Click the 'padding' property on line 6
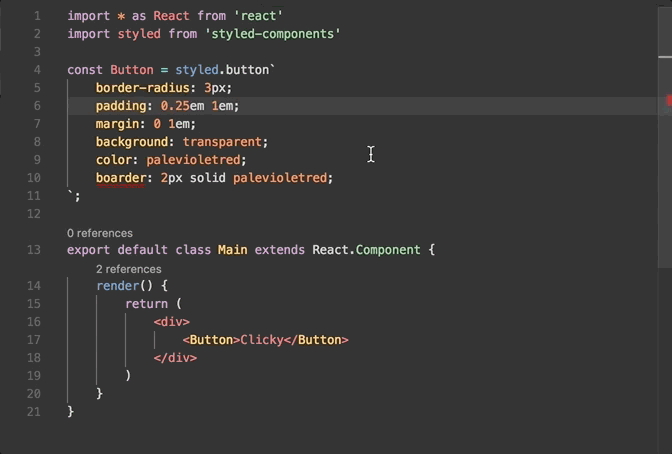This screenshot has height=454, width=672. point(121,106)
